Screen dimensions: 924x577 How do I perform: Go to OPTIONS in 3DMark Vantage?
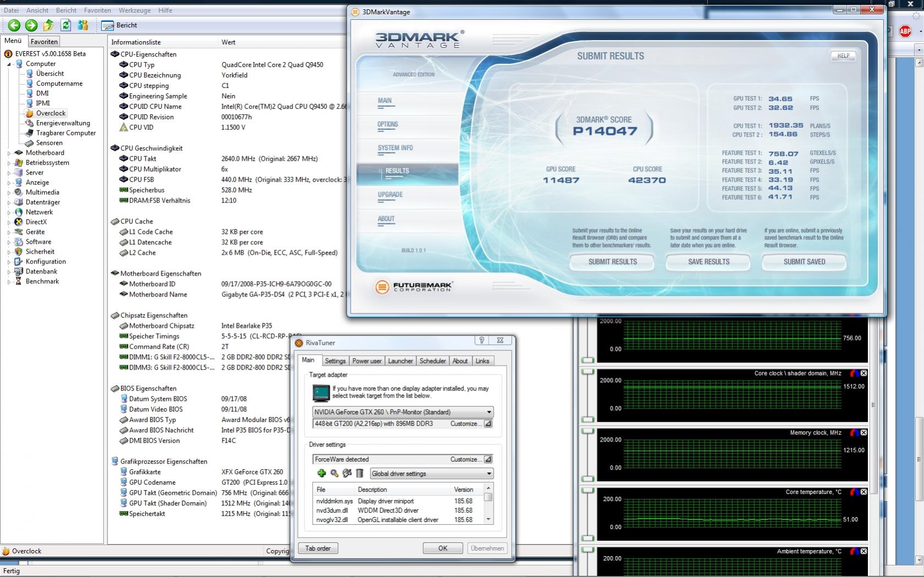pos(388,124)
